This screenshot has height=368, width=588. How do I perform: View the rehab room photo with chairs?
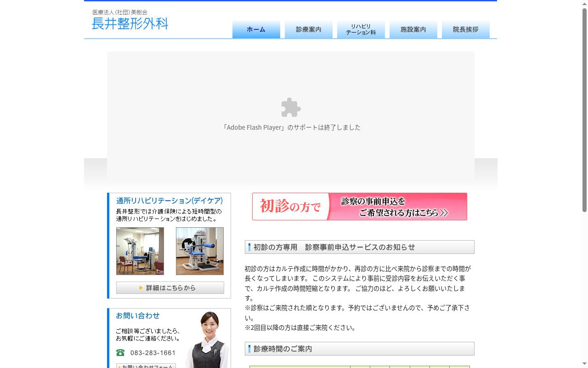click(140, 251)
